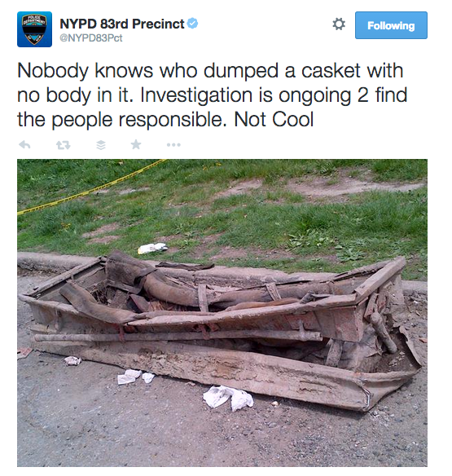Click the yellow police tape in the photo
The height and width of the screenshot is (476, 452).
point(91,189)
